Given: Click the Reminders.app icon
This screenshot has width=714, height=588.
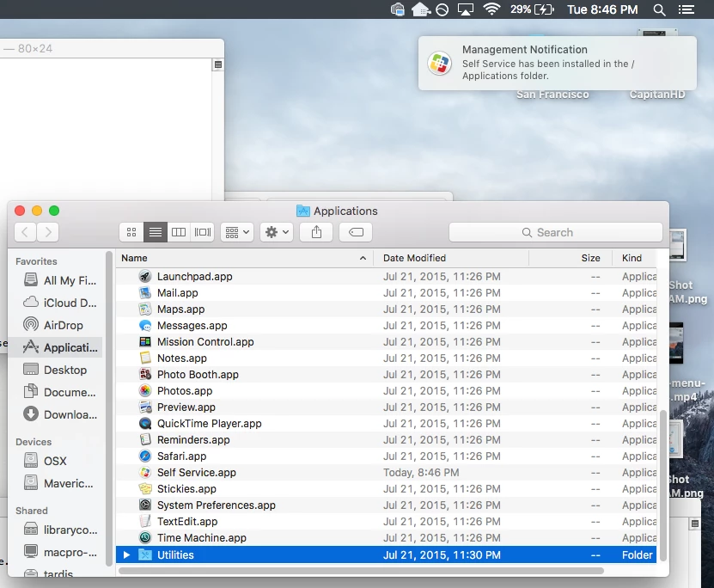Looking at the screenshot, I should (145, 439).
